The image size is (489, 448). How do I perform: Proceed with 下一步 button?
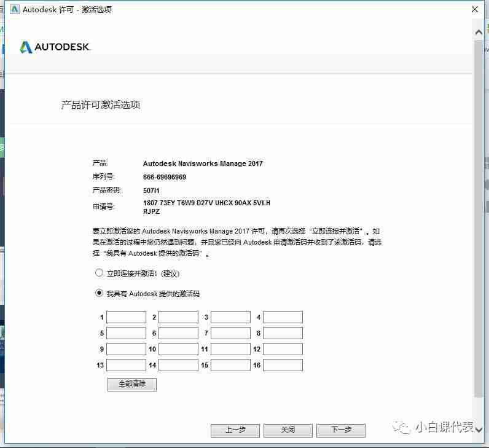tap(341, 430)
